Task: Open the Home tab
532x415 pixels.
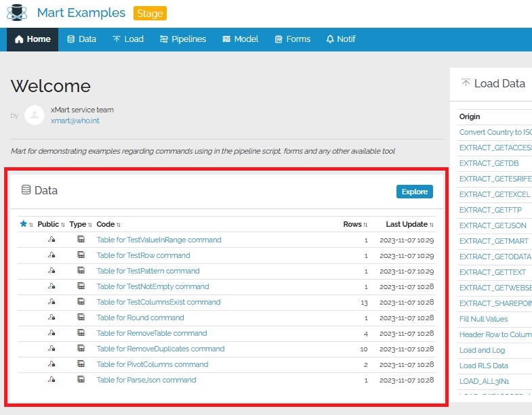Action: click(x=33, y=39)
